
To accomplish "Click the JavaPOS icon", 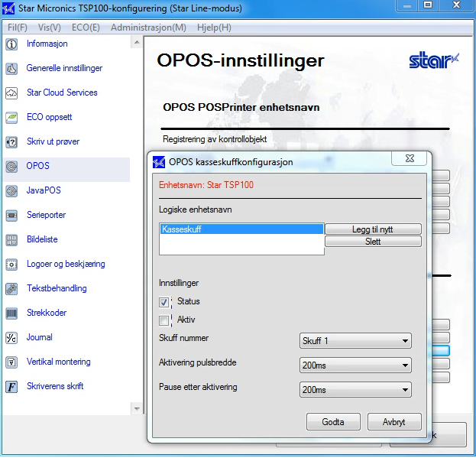I will pos(11,191).
